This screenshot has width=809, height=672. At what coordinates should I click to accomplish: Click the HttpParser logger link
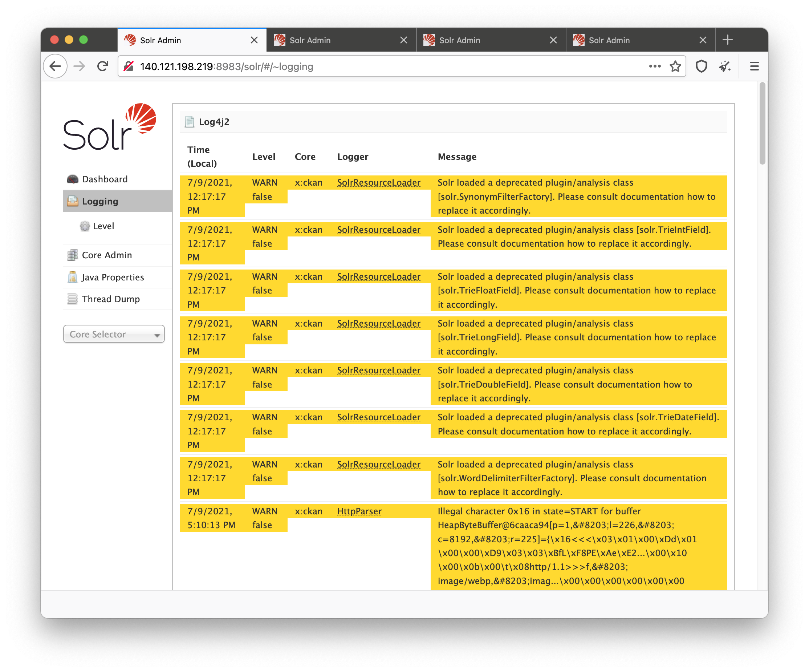click(359, 511)
